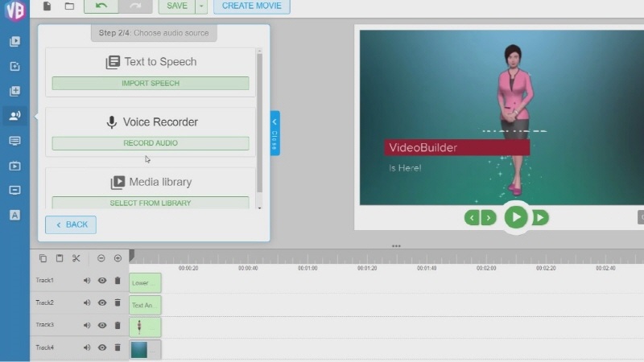Step to previous frame in preview
644x362 pixels.
[x=472, y=218]
